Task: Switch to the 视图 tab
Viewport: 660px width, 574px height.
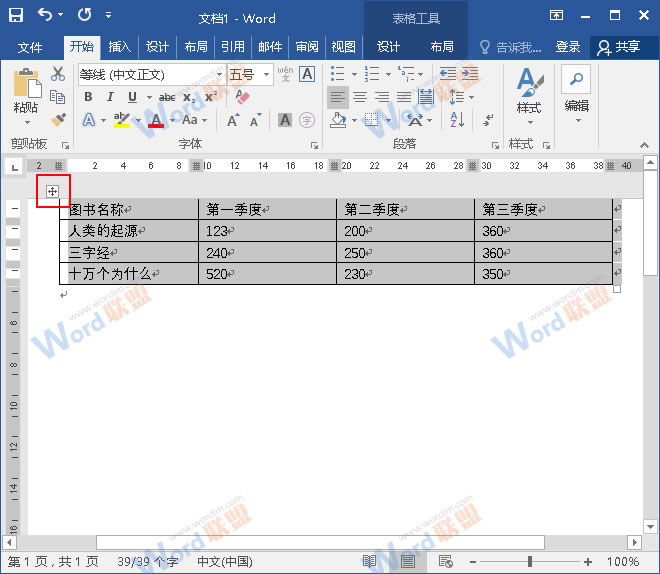Action: [343, 47]
